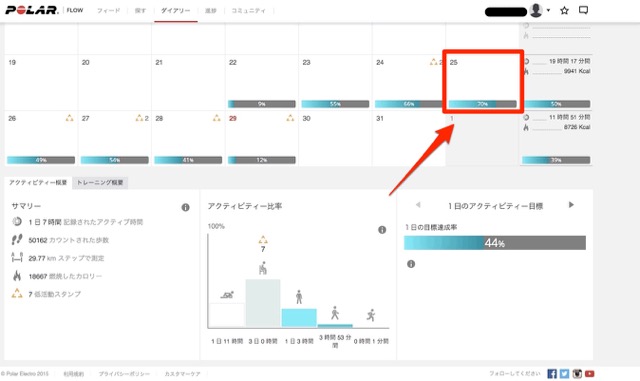Screen dimensions: 640x381
Task: Open the Instagram icon in the footer
Action: pos(577,374)
